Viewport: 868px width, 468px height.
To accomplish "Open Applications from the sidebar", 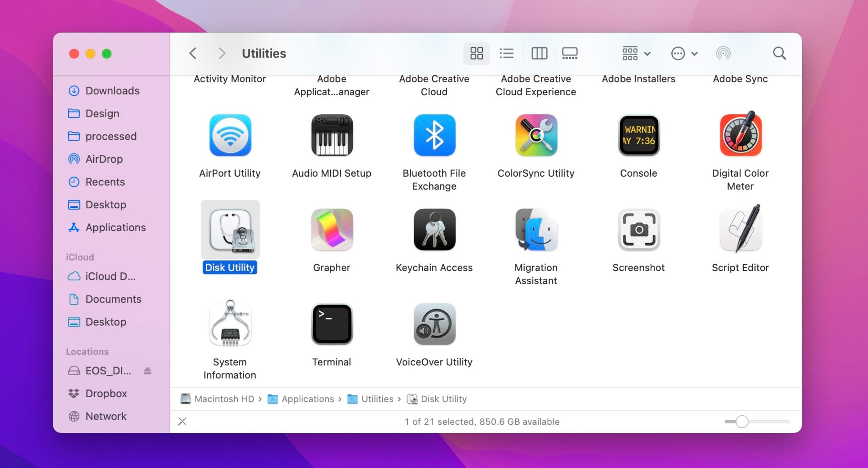I will 115,227.
